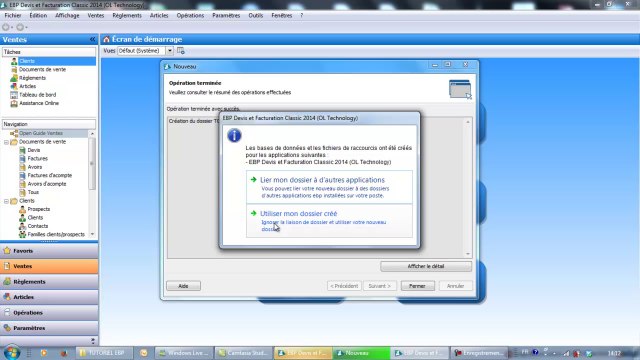Open Articles task in Tâches panel

tap(27, 87)
